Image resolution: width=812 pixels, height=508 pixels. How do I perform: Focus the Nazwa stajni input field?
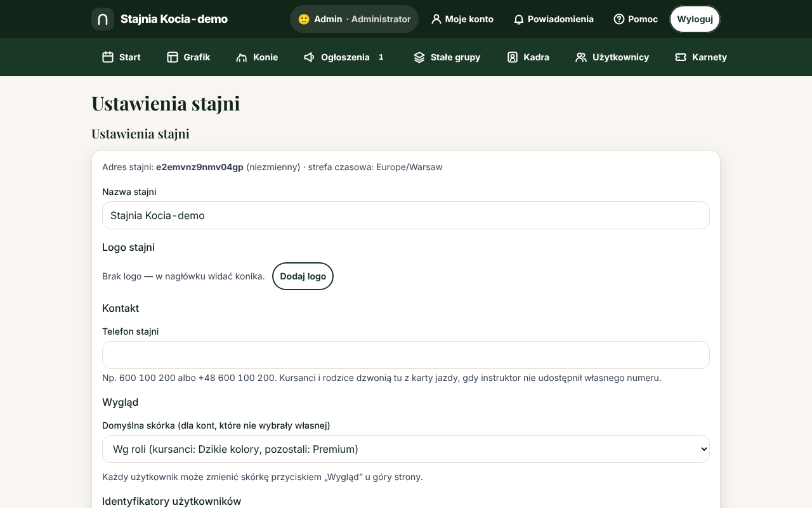pos(406,215)
